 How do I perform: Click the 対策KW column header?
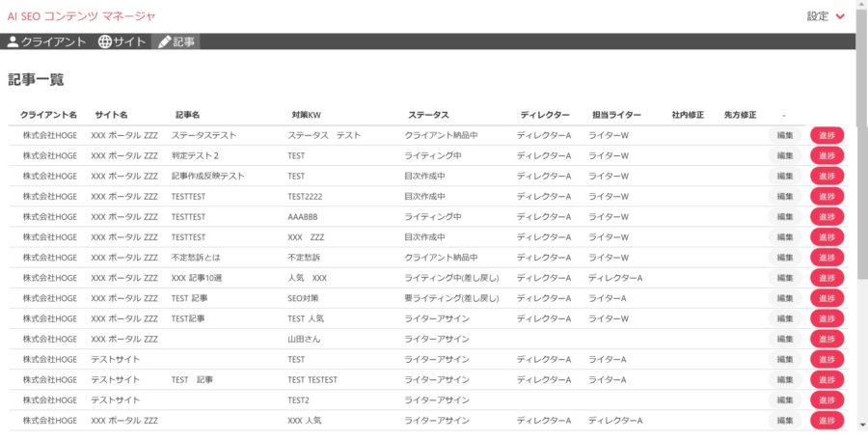pyautogui.click(x=306, y=115)
